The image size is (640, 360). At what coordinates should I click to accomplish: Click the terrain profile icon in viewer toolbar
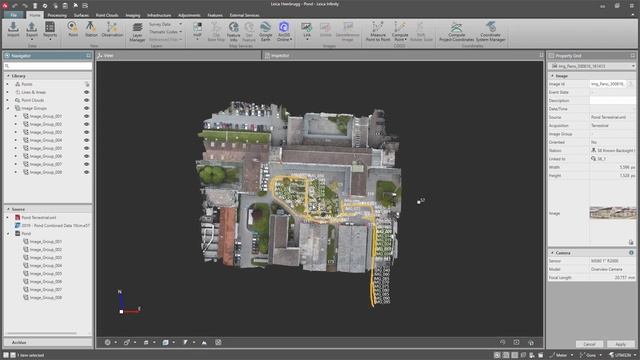[x=204, y=342]
